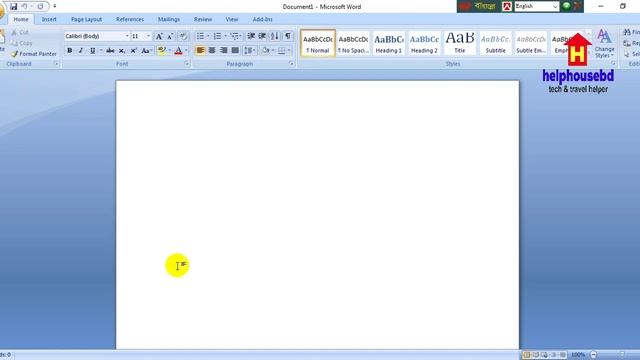Image resolution: width=640 pixels, height=360 pixels.
Task: Open the underline style dropdown arrow
Action: [x=101, y=51]
